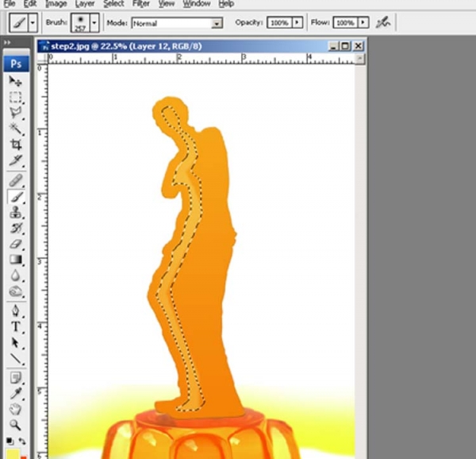This screenshot has height=459, width=476.
Task: Choose the Line tool
Action: pos(15,359)
